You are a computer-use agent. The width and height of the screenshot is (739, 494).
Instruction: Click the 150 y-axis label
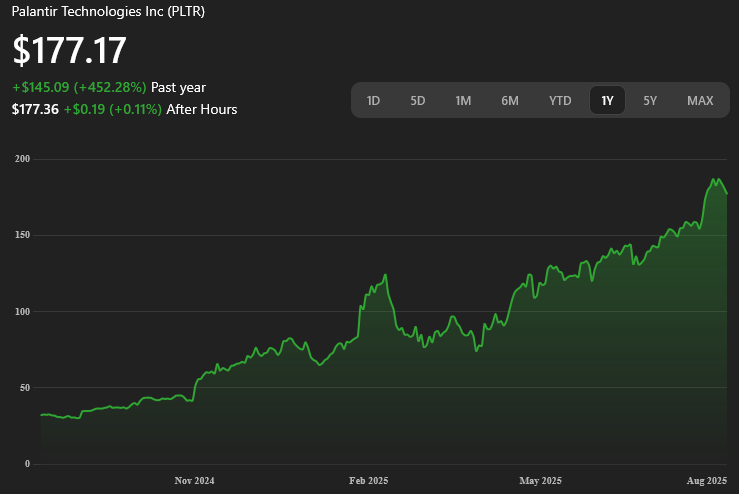22,235
